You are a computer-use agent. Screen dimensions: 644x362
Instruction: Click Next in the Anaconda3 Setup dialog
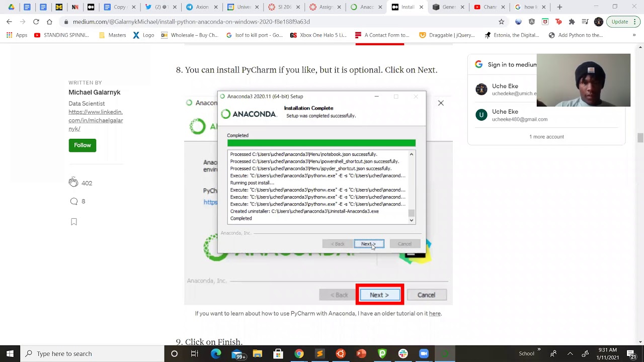[369, 244]
